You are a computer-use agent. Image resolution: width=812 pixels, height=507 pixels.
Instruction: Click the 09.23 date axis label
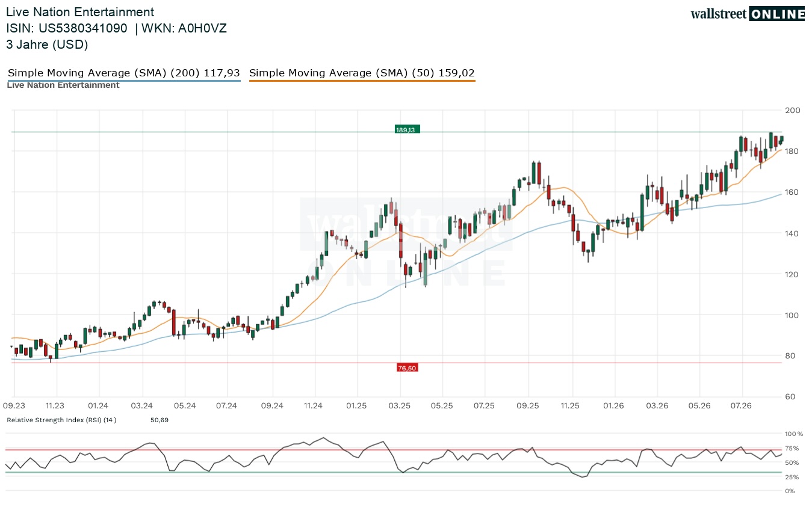(x=13, y=406)
